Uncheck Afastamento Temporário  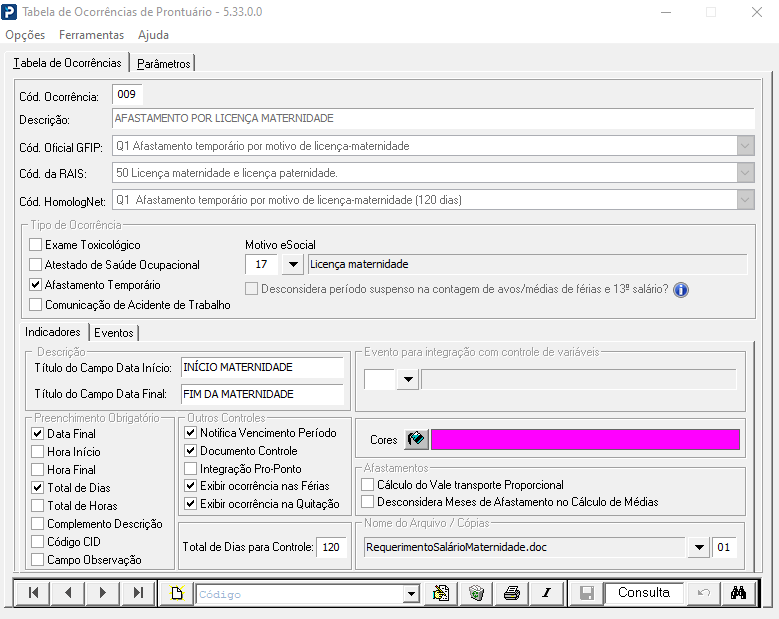(x=35, y=285)
